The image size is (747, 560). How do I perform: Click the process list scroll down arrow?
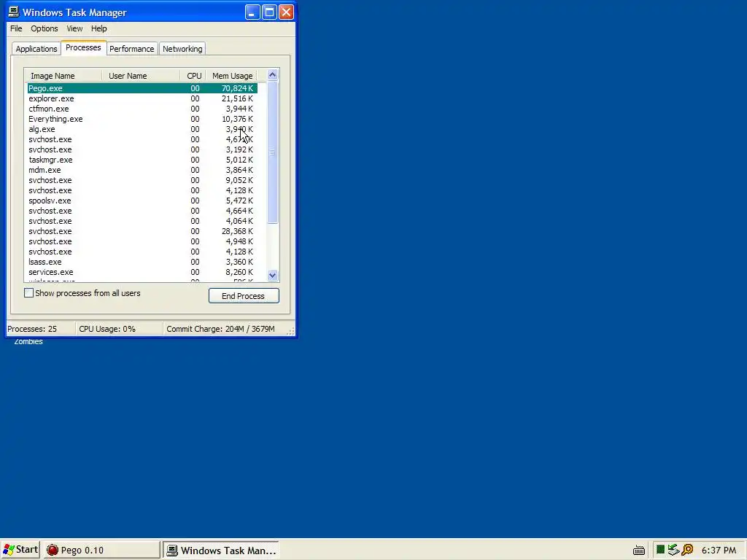click(x=273, y=275)
